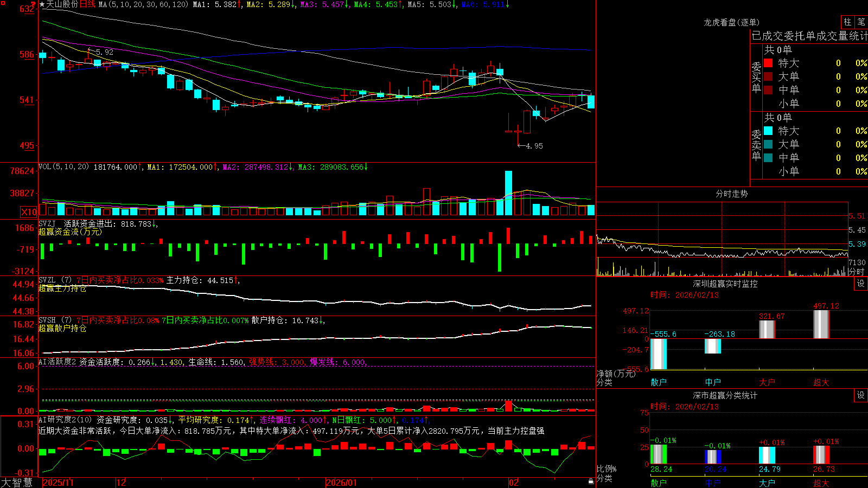Select the 2025/11 date marker
The width and height of the screenshot is (868, 488).
click(x=58, y=483)
